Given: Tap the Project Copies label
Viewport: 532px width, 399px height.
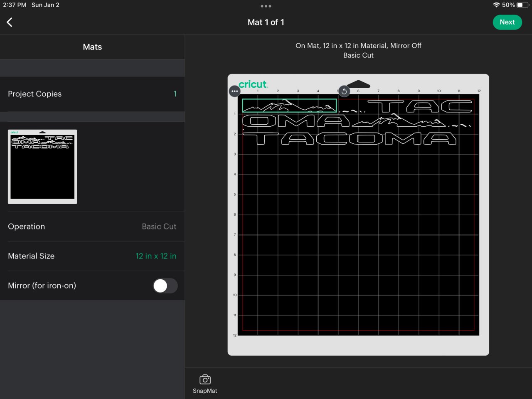Looking at the screenshot, I should click(x=35, y=94).
